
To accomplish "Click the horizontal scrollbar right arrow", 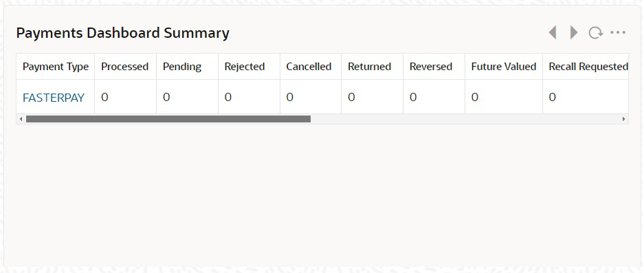I will pos(623,119).
